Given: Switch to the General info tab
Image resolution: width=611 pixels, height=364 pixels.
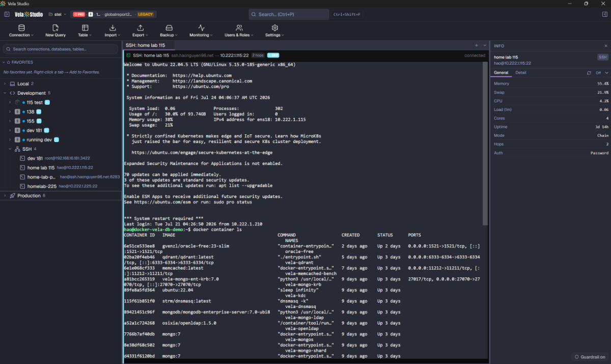Looking at the screenshot, I should (x=501, y=73).
